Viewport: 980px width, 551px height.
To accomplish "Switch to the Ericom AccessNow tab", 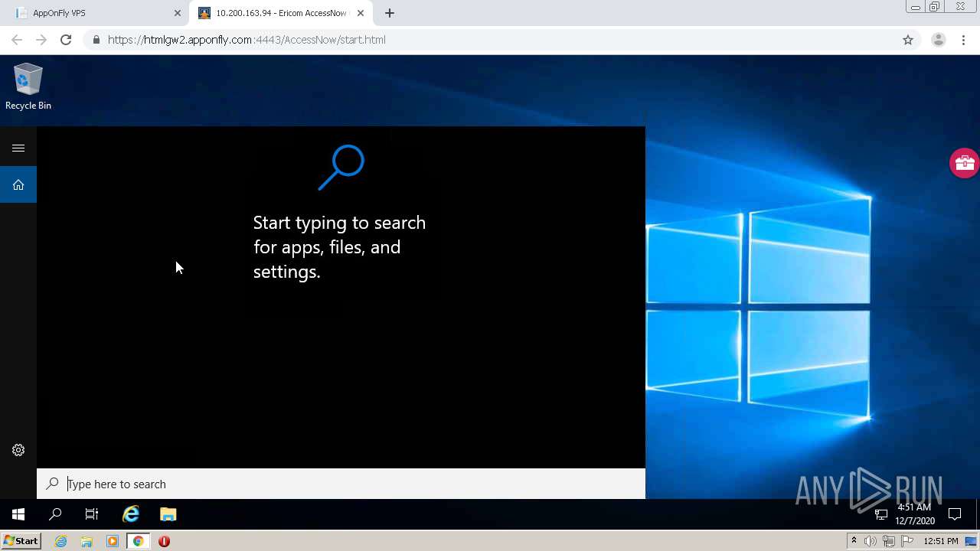I will 280,13.
